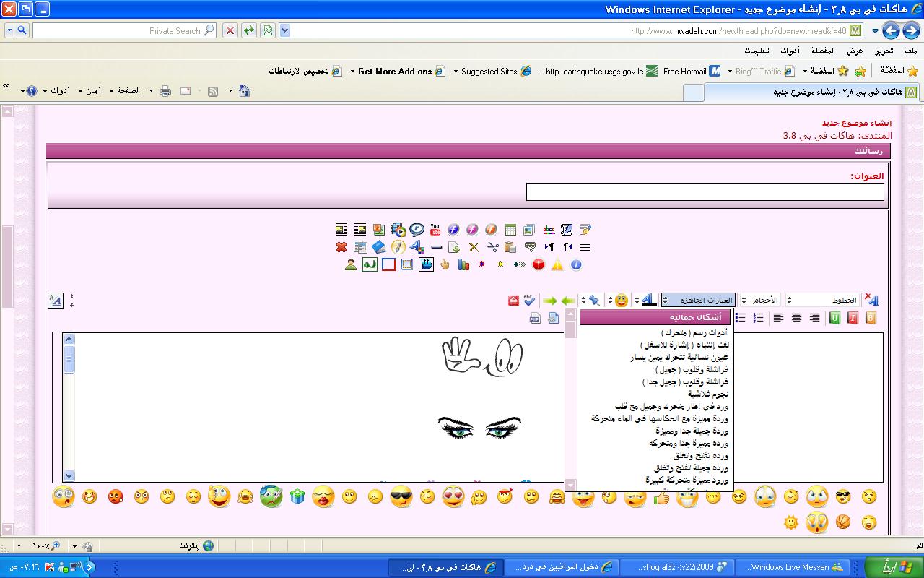Click the العنوان title input field
Screen dimensions: 924x578
click(705, 192)
